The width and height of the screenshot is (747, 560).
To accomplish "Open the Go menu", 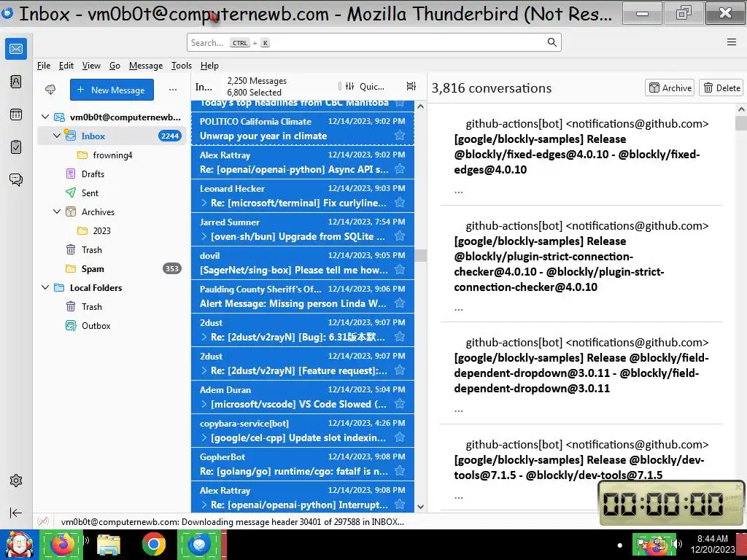I will coord(115,66).
